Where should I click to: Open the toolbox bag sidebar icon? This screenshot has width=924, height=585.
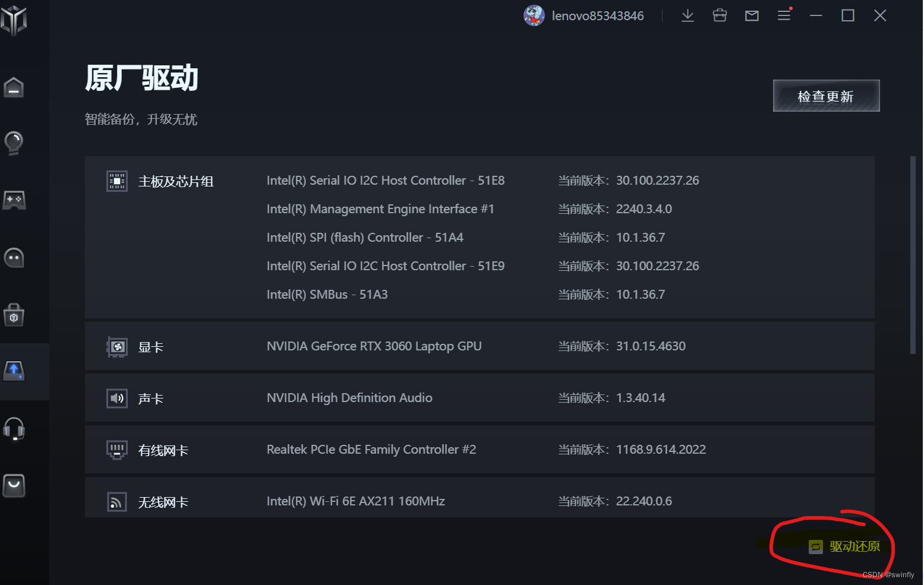click(14, 315)
